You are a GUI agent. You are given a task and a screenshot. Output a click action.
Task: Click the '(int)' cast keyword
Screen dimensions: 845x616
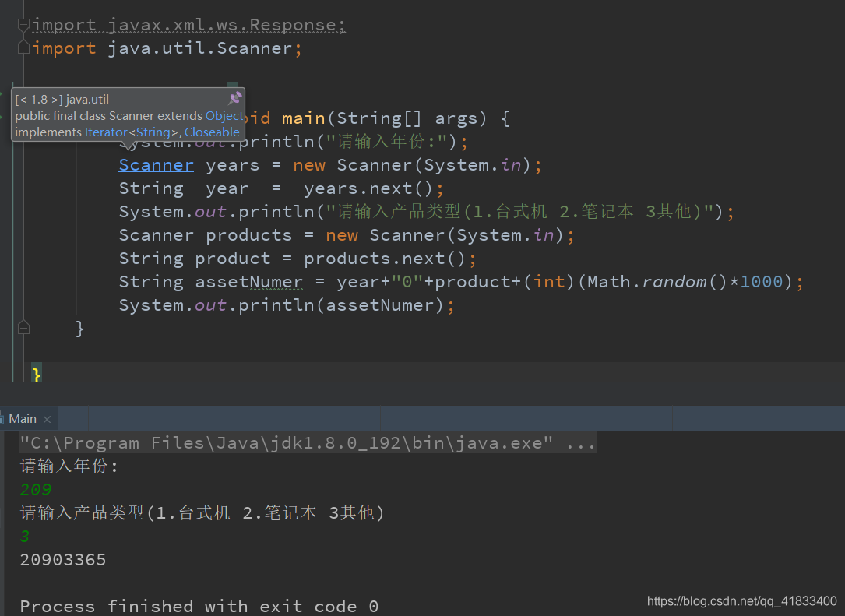[x=548, y=282]
